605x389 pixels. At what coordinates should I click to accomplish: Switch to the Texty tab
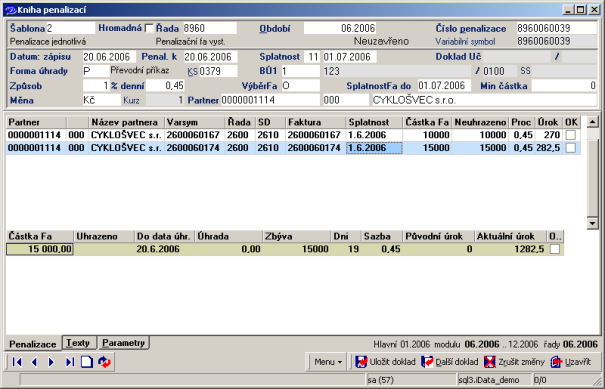point(78,343)
